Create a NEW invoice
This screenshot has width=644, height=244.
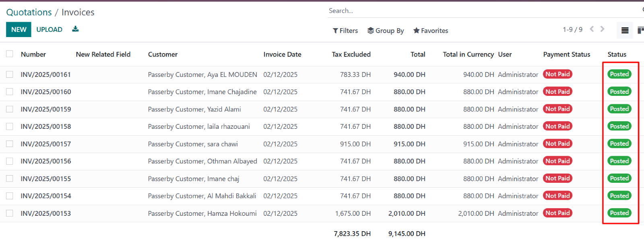click(x=19, y=29)
